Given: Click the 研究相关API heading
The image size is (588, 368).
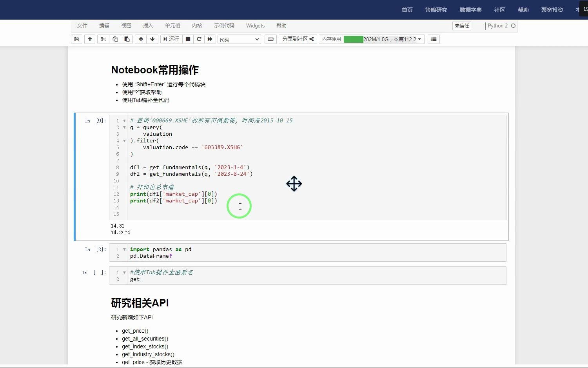Looking at the screenshot, I should (x=140, y=303).
